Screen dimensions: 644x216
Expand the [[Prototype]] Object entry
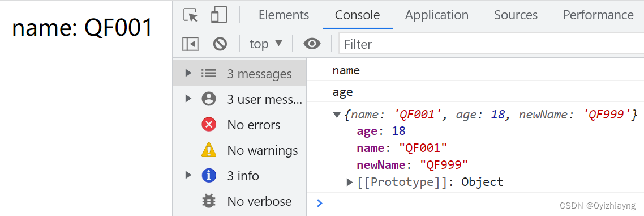point(425,182)
